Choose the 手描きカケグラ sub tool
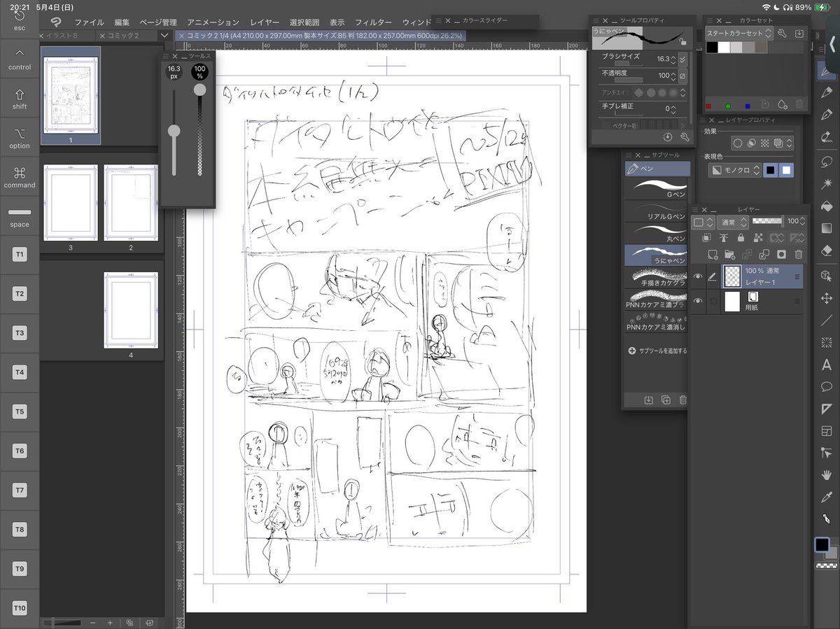 pos(655,278)
